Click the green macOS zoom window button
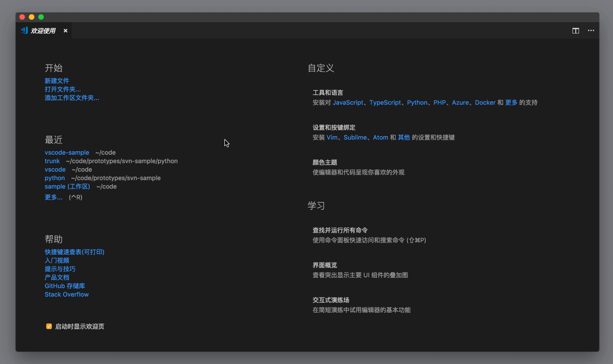The image size is (613, 364). [41, 17]
